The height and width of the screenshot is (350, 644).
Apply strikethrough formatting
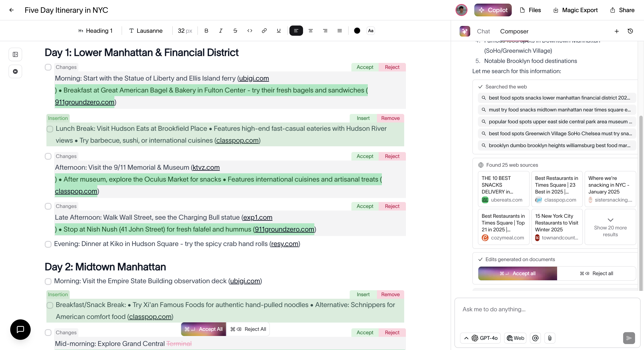235,31
